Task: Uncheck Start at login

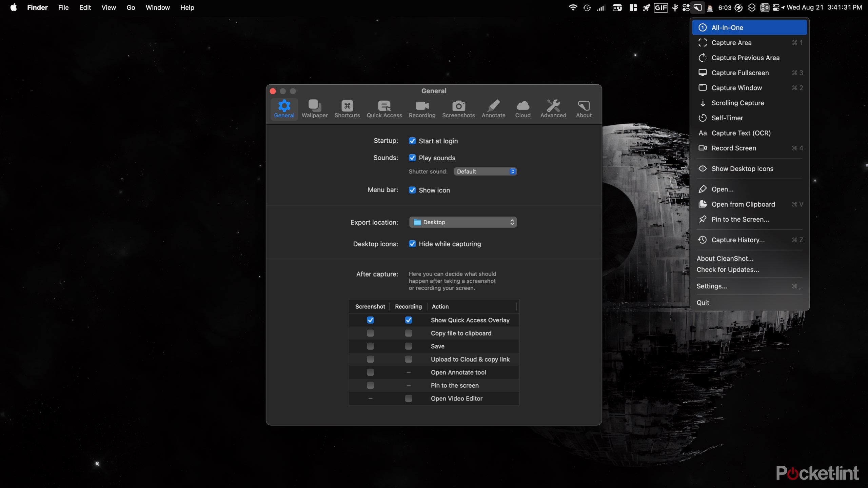Action: [412, 141]
